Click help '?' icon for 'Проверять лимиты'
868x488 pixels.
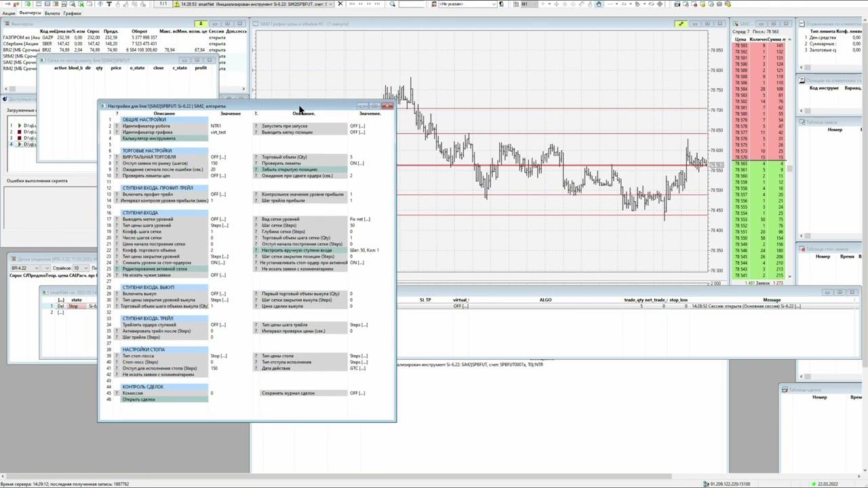pyautogui.click(x=256, y=163)
